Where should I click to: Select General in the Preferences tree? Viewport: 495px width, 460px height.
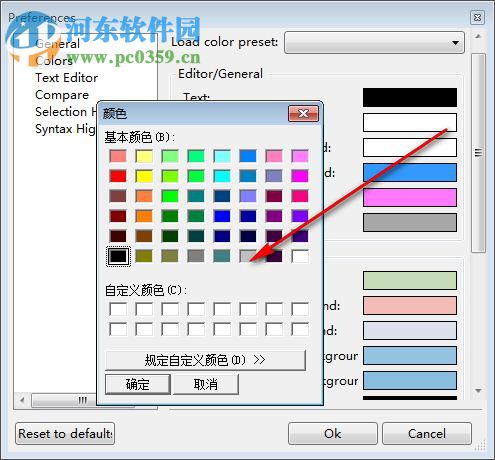click(57, 44)
